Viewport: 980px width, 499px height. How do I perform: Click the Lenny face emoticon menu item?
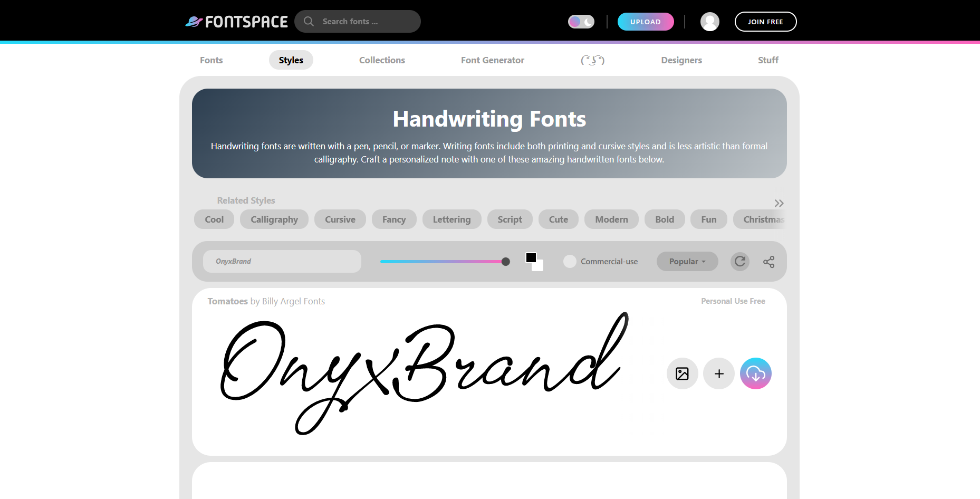(592, 60)
